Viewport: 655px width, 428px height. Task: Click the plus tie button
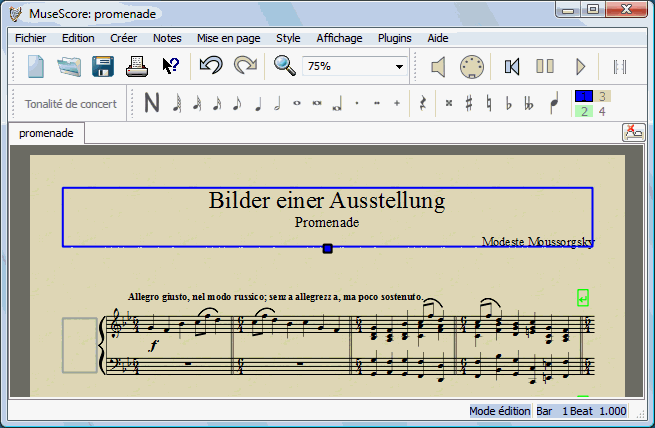(x=397, y=103)
